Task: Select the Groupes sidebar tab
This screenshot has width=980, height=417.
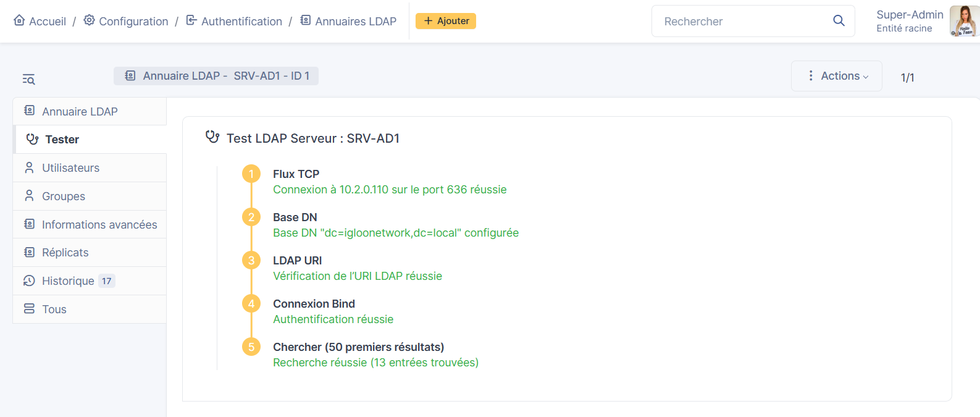Action: point(90,196)
